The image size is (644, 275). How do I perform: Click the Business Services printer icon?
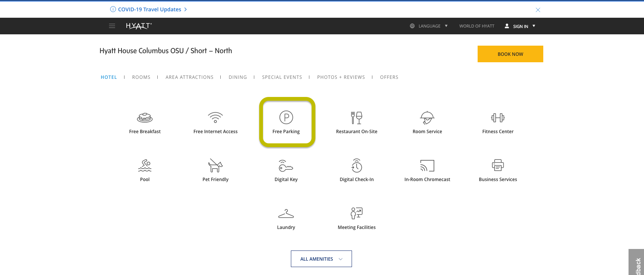pos(498,165)
